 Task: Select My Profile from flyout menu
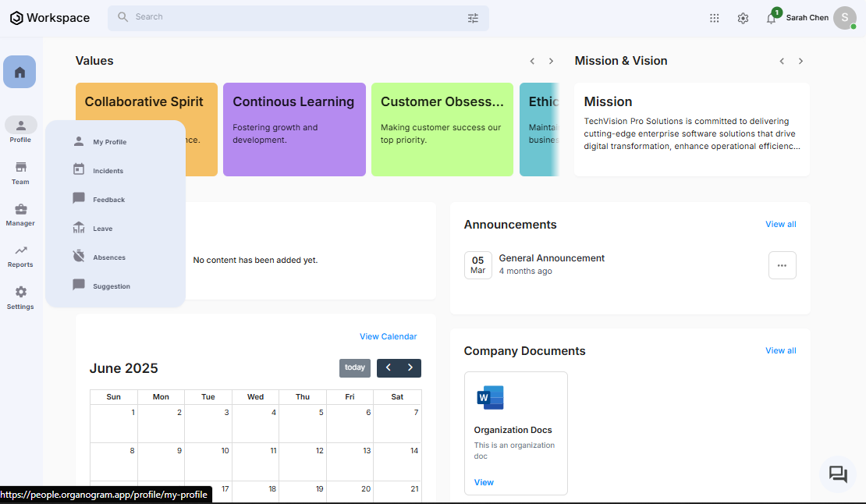click(109, 142)
